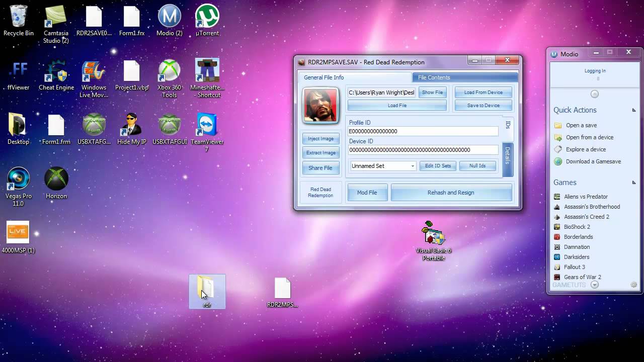Select Assassin's Creed 2 game

pyautogui.click(x=581, y=217)
